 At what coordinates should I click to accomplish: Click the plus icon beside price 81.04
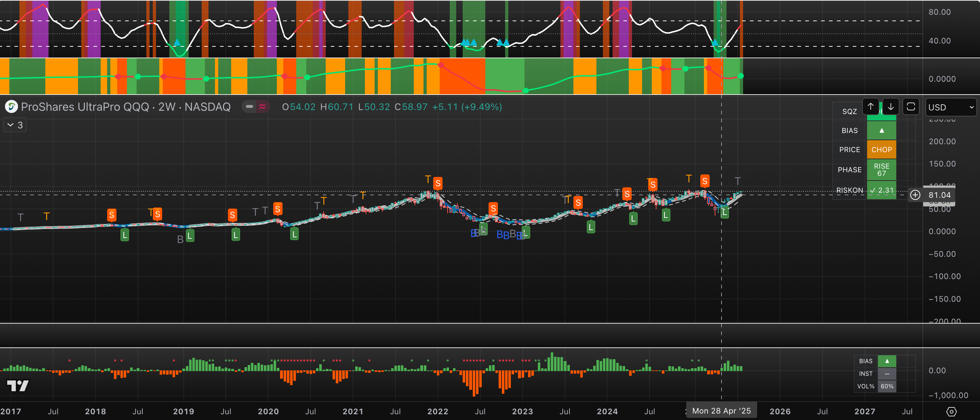(x=915, y=195)
